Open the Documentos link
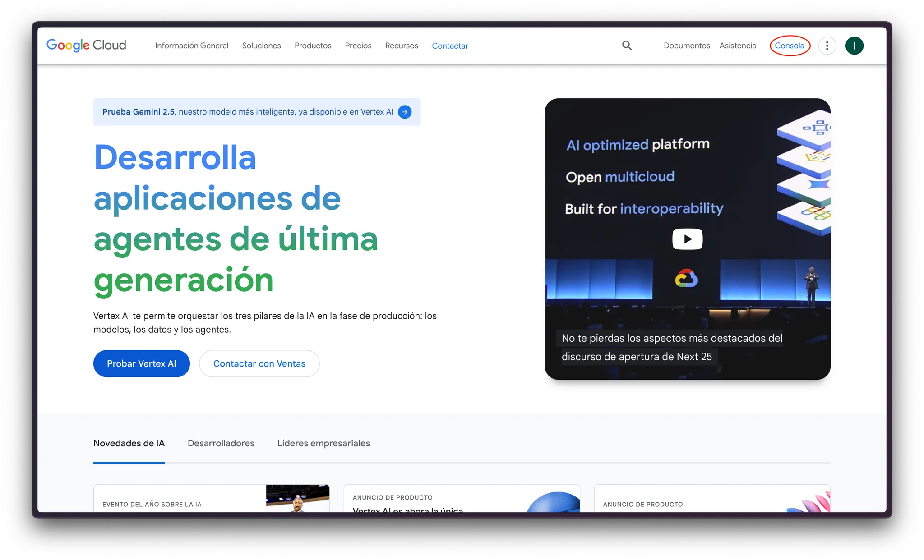Image resolution: width=924 pixels, height=560 pixels. click(x=687, y=46)
